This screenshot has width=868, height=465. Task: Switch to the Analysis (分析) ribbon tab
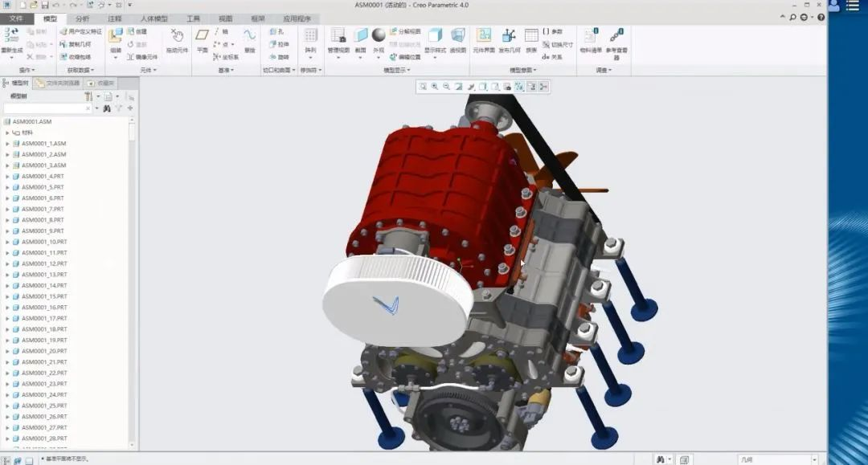[82, 18]
